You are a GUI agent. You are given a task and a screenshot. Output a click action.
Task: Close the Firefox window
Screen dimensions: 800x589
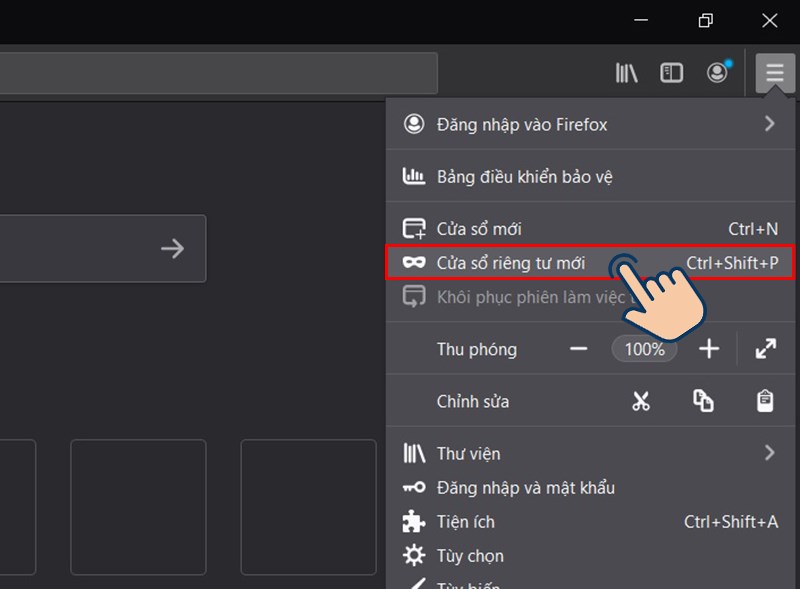click(769, 20)
